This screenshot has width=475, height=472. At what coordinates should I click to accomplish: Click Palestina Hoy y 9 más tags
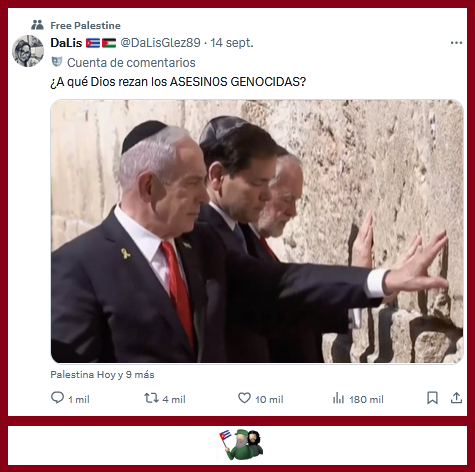coord(102,375)
